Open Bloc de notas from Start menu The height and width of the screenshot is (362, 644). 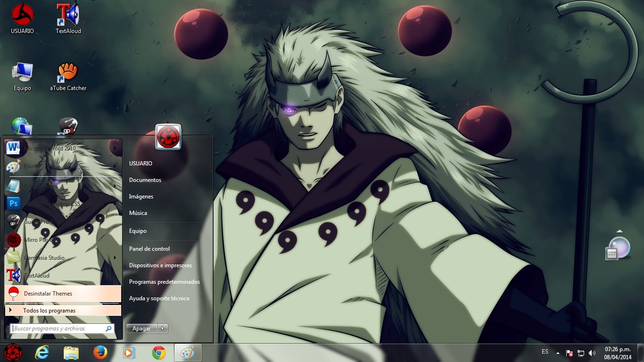click(63, 186)
